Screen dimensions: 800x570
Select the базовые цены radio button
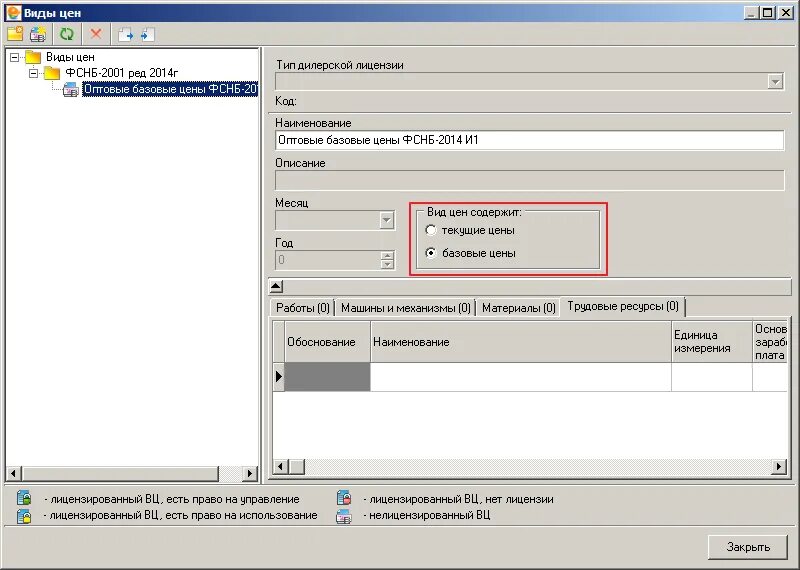pyautogui.click(x=431, y=253)
